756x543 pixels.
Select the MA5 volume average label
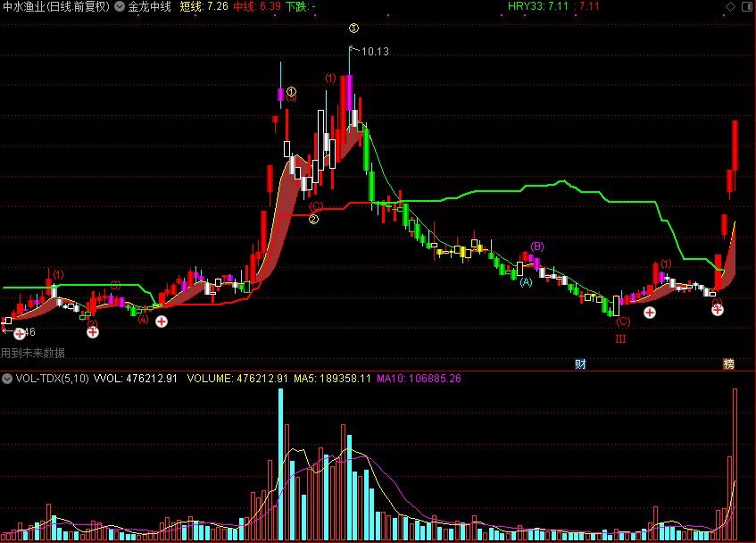click(332, 379)
